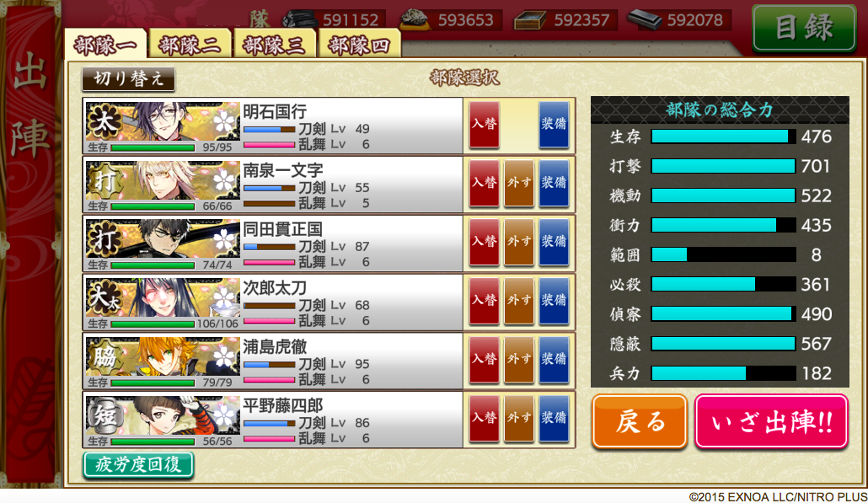Click the sakura flower icon on 同田貫正国
The width and height of the screenshot is (868, 503).
223,241
